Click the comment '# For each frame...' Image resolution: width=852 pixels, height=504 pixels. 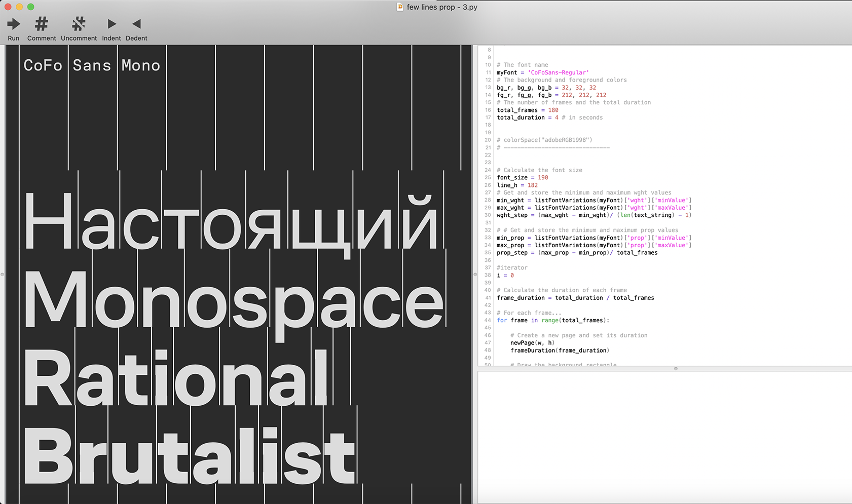click(x=529, y=313)
